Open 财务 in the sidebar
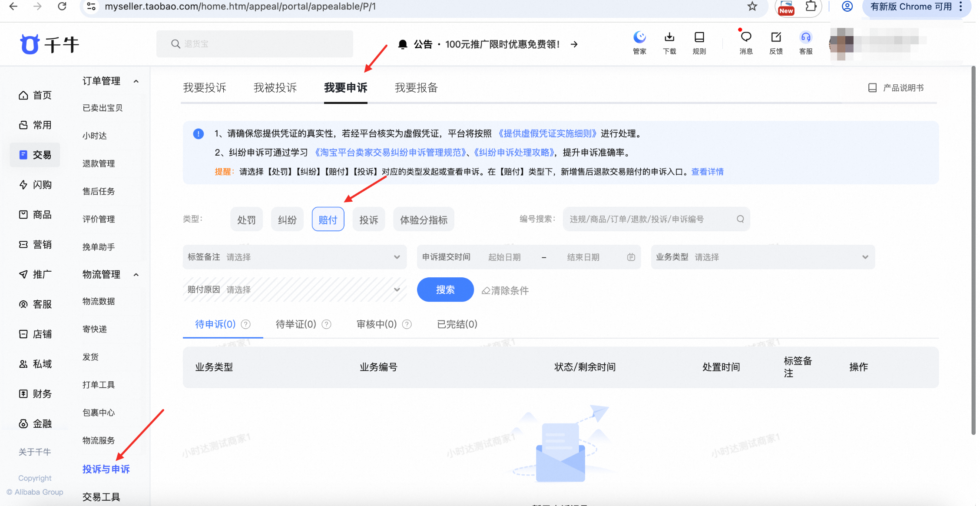This screenshot has height=506, width=980. pyautogui.click(x=35, y=394)
